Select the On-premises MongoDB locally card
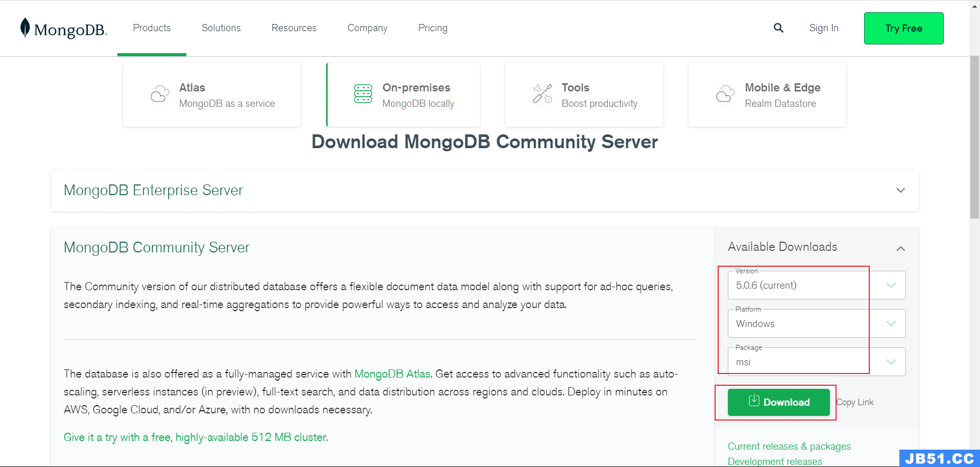 coord(403,95)
